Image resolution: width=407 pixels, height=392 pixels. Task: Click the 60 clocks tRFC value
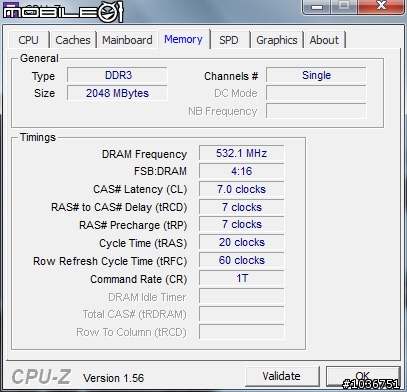(242, 260)
